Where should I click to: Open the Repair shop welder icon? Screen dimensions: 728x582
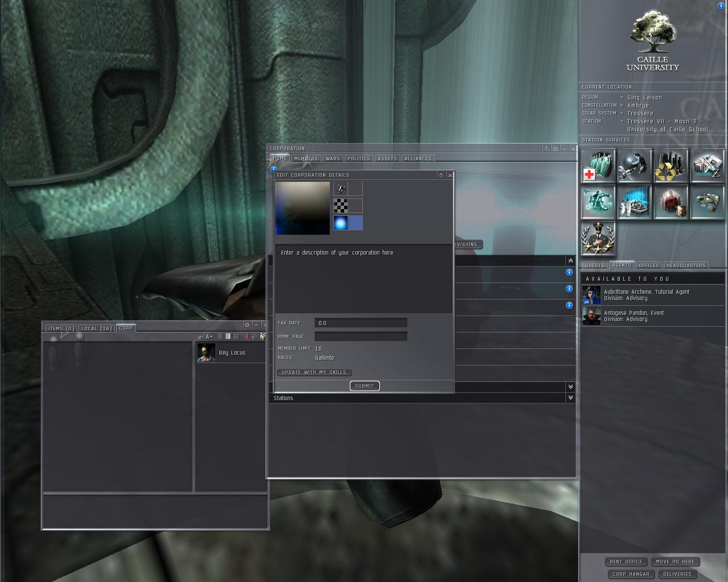[635, 166]
